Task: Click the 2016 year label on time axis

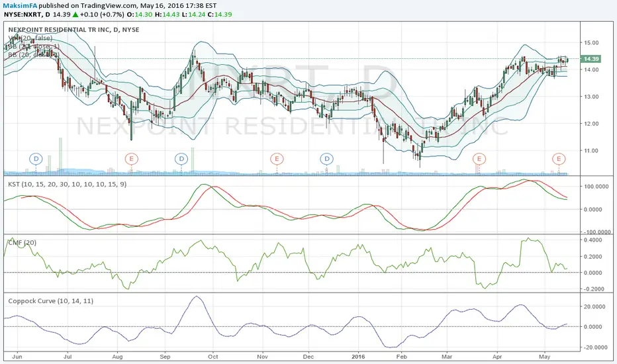Action: pyautogui.click(x=358, y=357)
